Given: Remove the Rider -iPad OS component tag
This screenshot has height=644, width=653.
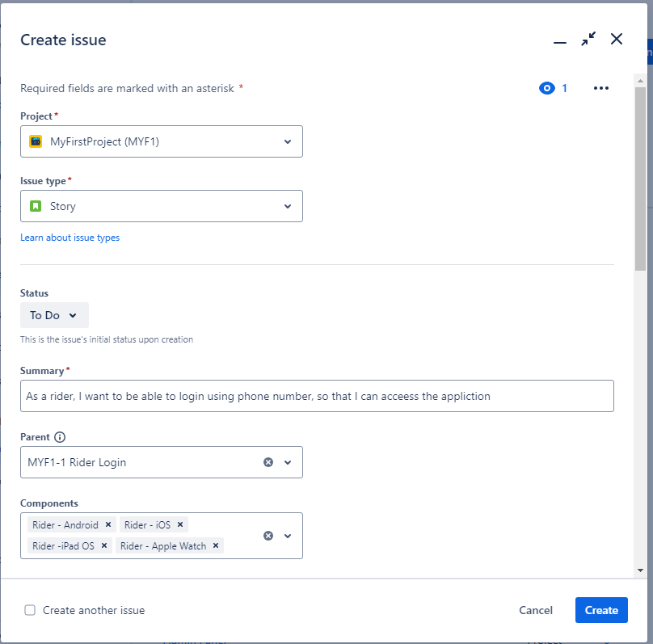Looking at the screenshot, I should click(104, 545).
